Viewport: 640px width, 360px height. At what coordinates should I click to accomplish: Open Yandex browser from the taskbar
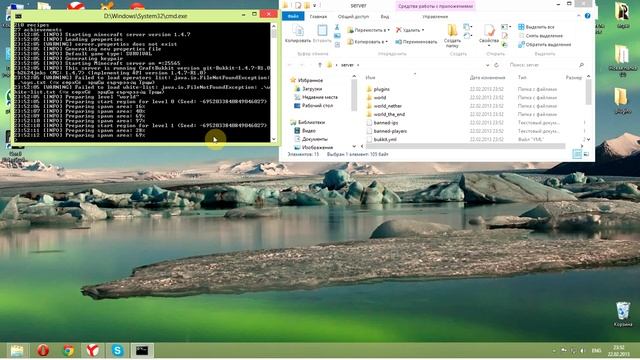pyautogui.click(x=93, y=350)
